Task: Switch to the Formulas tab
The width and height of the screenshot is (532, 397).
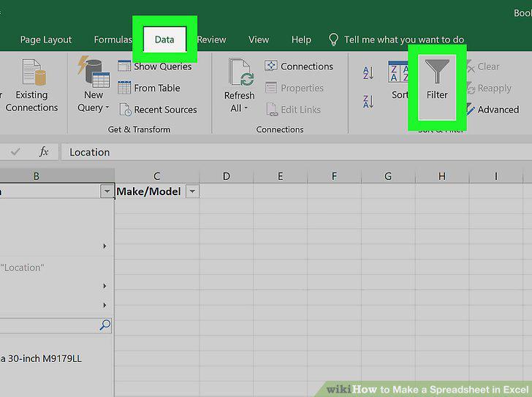Action: pyautogui.click(x=113, y=39)
